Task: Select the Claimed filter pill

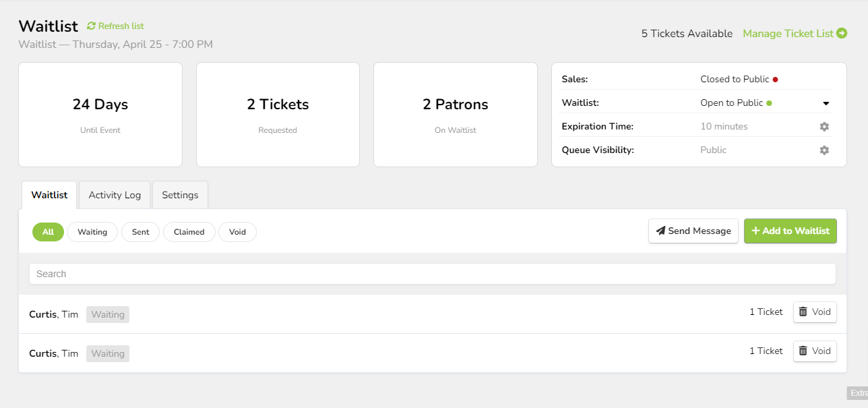Action: pos(189,231)
